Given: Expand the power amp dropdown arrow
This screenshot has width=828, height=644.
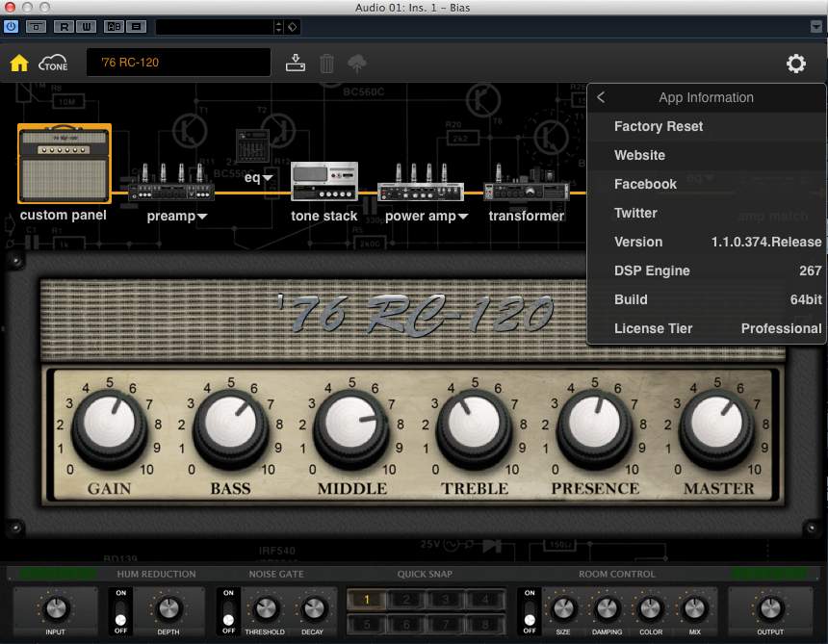Looking at the screenshot, I should pos(463,218).
